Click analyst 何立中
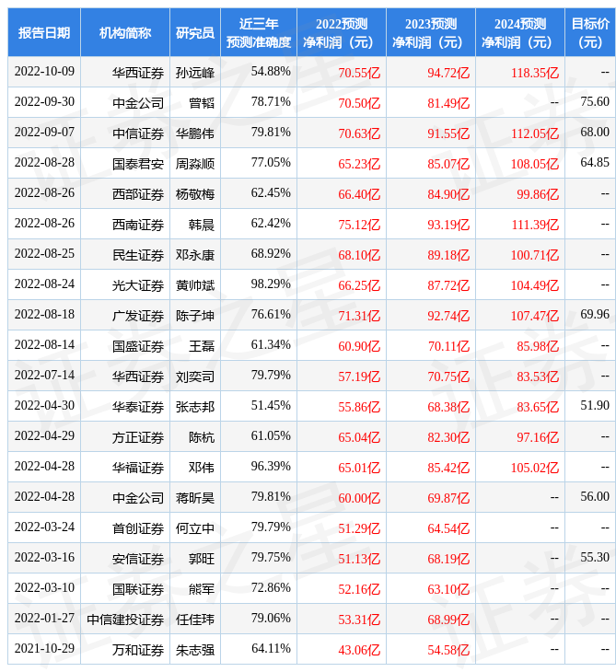Viewport: 616px width, 672px height. [195, 529]
